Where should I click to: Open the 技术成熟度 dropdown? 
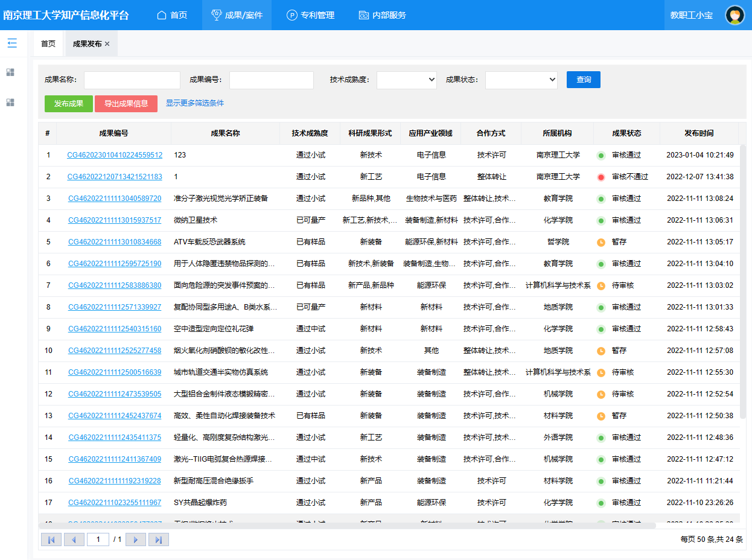tap(407, 80)
